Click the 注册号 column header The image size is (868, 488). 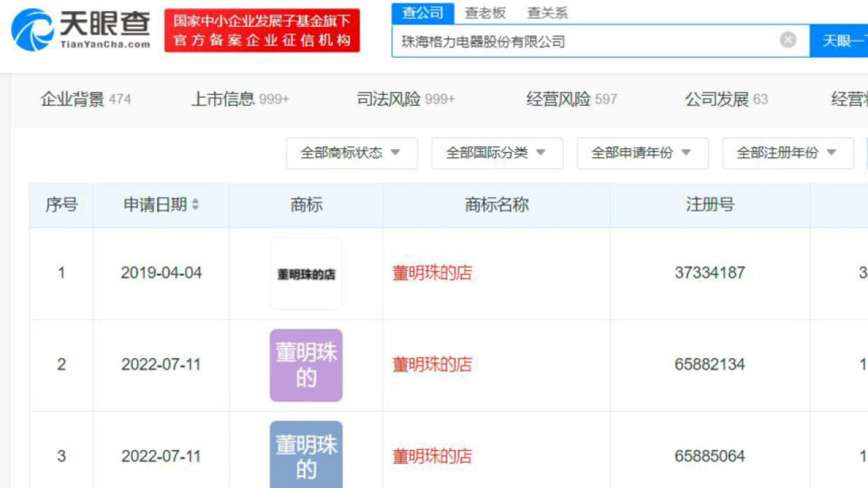pos(710,205)
